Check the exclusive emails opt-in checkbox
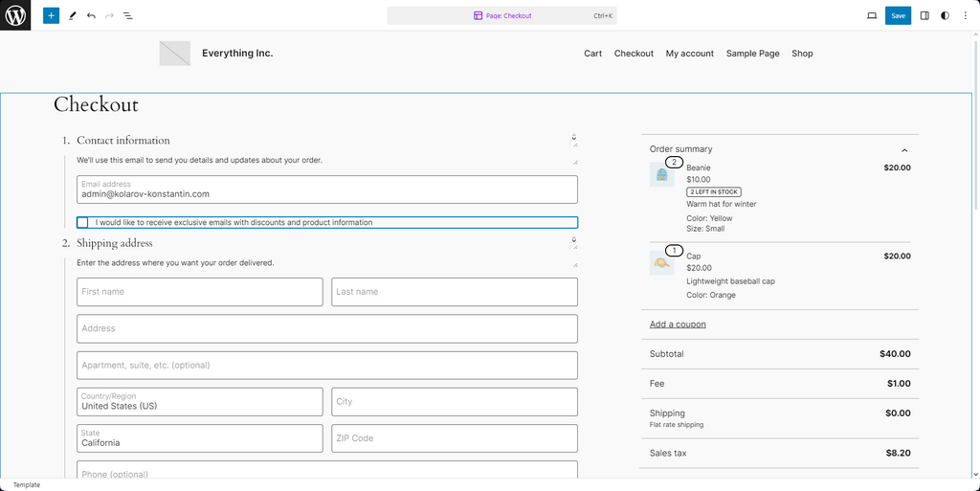 coord(83,222)
